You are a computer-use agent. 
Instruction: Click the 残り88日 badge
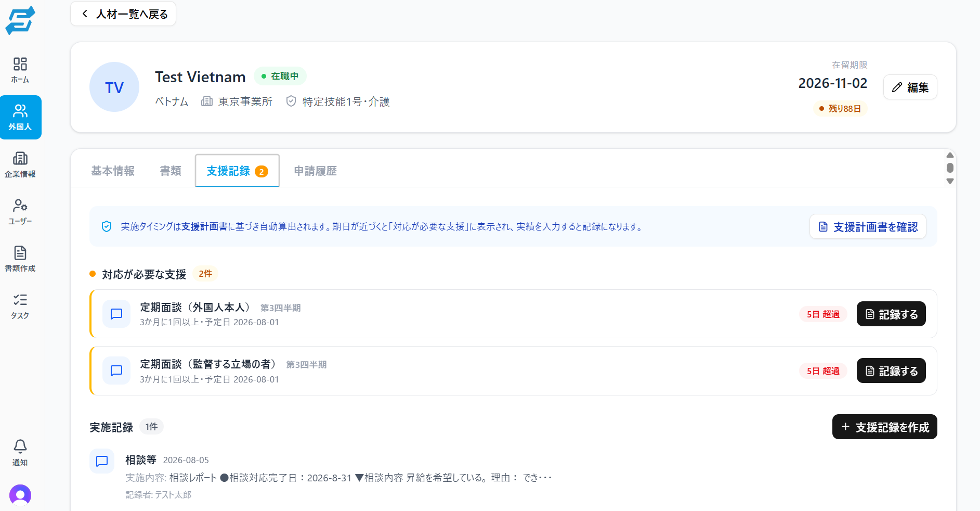[840, 108]
